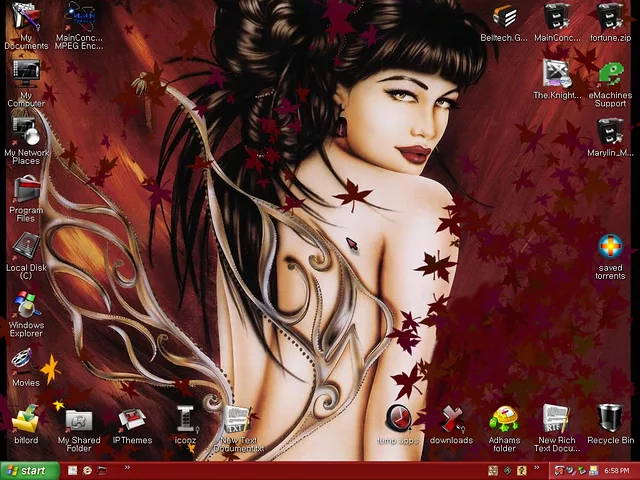640x480 pixels.
Task: Open the eMachines Support shortcut
Action: pyautogui.click(x=610, y=74)
